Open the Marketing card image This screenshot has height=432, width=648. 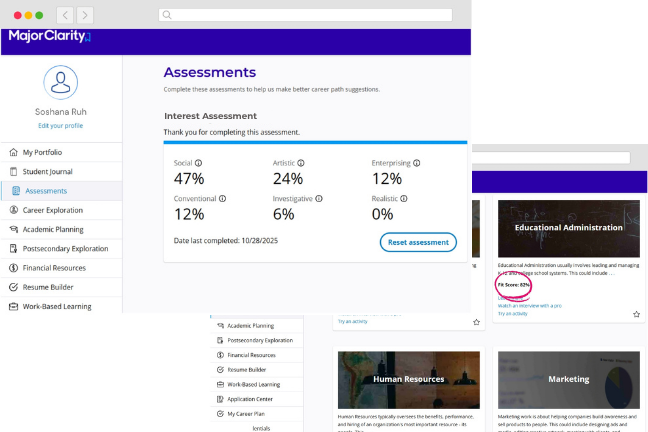pos(569,380)
